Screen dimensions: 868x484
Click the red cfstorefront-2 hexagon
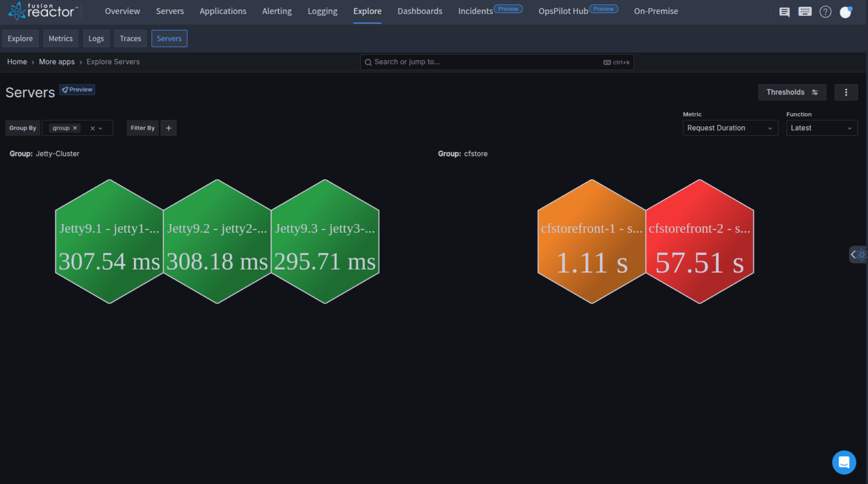[x=700, y=242]
